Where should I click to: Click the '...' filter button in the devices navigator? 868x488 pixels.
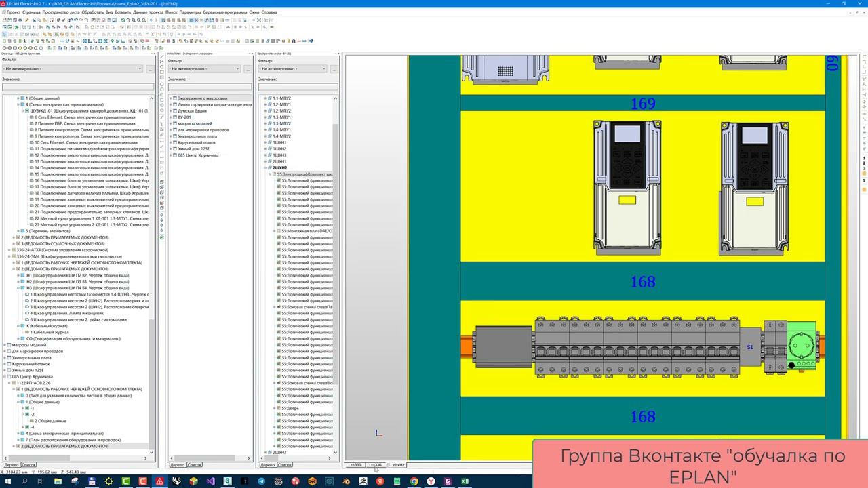248,68
